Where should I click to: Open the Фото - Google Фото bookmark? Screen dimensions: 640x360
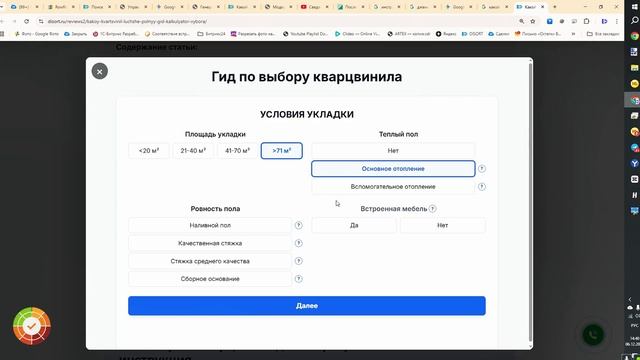click(37, 34)
